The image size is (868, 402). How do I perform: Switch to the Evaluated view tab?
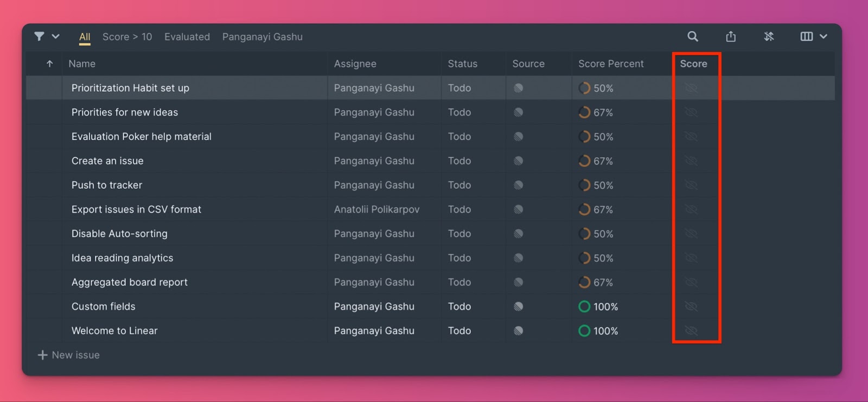187,37
